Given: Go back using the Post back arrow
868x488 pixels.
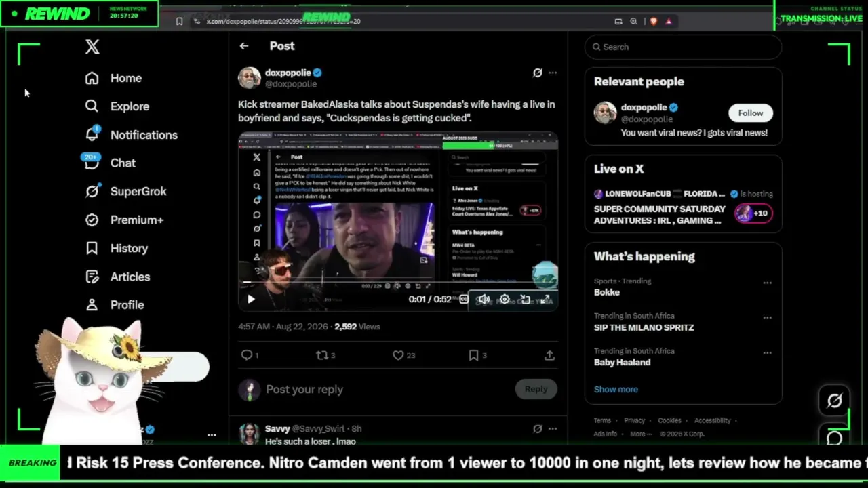Looking at the screenshot, I should tap(244, 46).
